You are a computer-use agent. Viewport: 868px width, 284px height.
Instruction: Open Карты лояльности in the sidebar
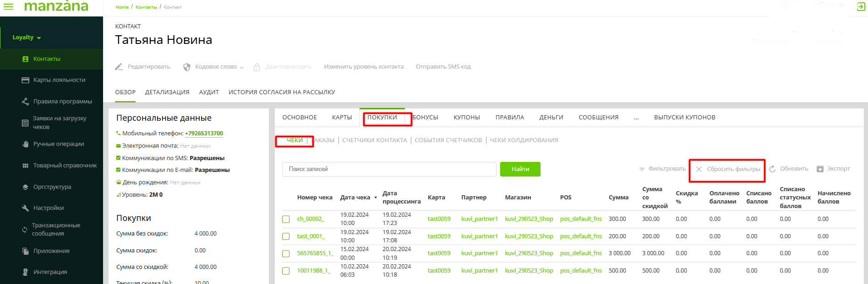pyautogui.click(x=59, y=80)
